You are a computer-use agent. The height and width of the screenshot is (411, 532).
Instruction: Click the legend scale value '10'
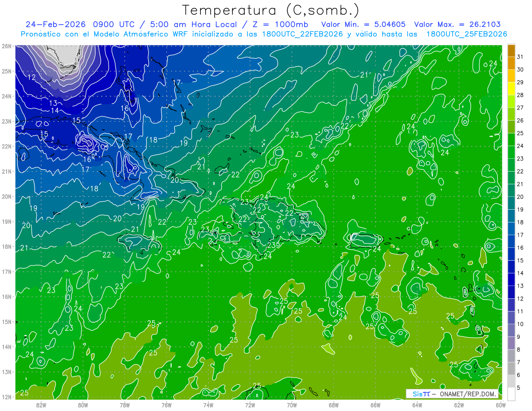[x=520, y=324]
